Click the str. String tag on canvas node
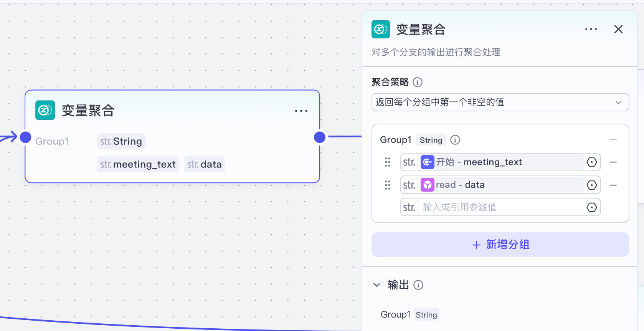644x331 pixels. (x=121, y=141)
